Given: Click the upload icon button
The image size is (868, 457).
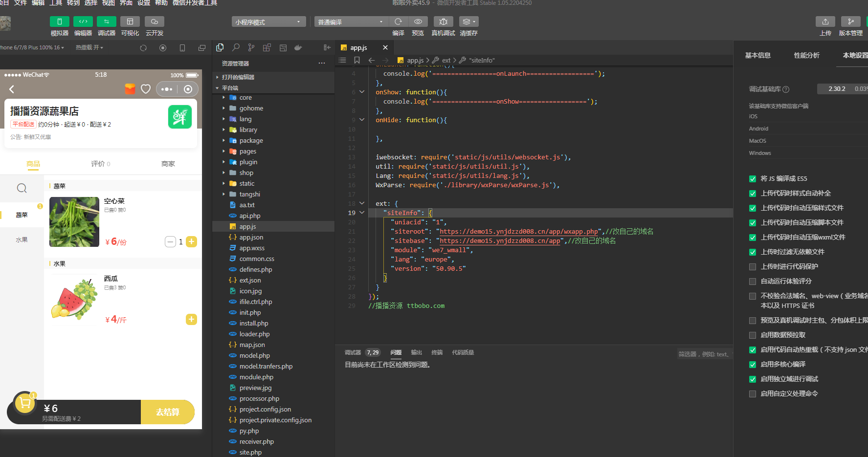Looking at the screenshot, I should coord(825,22).
